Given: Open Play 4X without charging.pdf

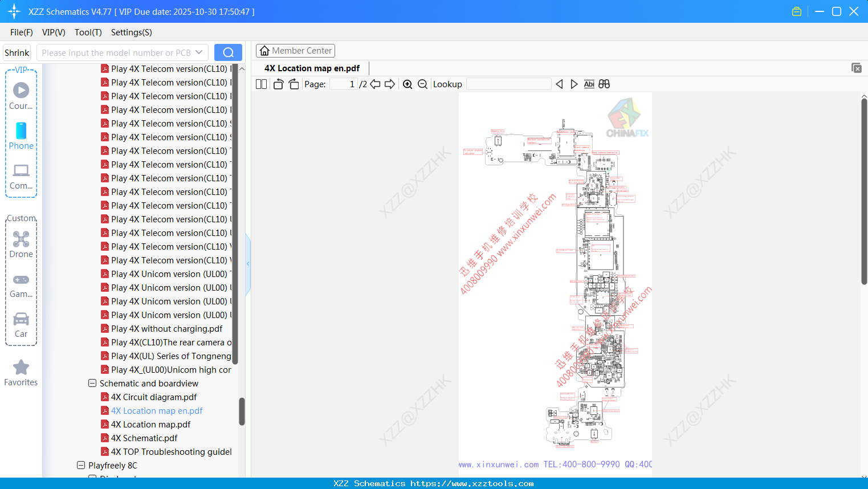Looking at the screenshot, I should [166, 329].
